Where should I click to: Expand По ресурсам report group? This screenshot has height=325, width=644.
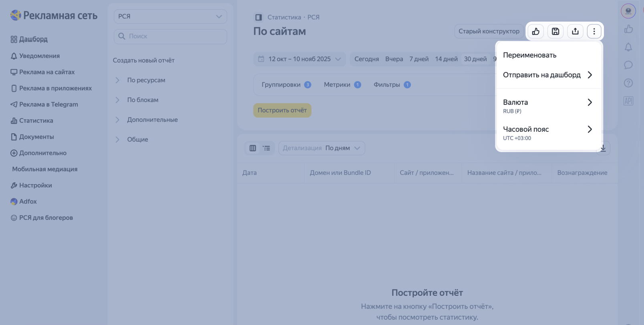coord(140,80)
